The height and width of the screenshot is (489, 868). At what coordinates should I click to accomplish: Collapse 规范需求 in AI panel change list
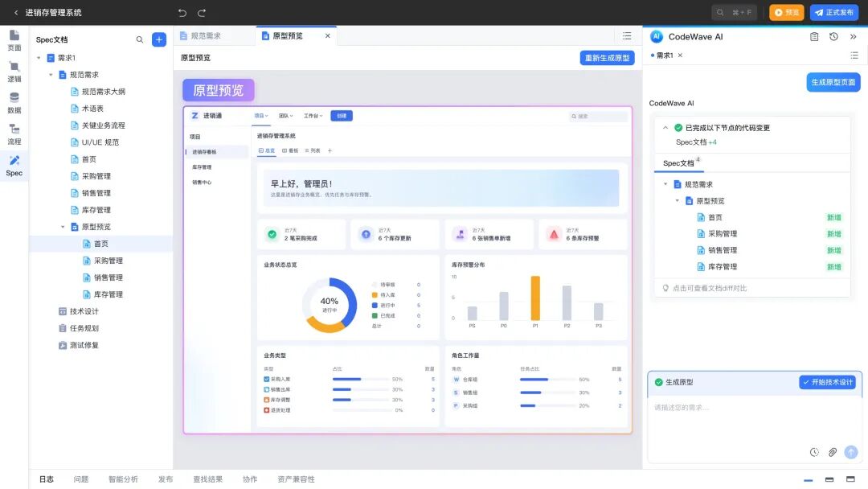point(665,184)
